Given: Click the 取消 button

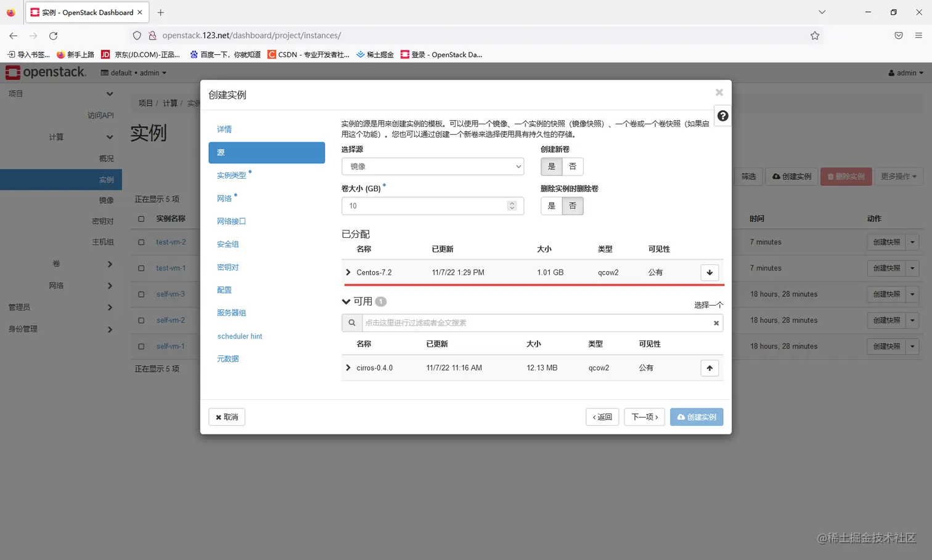Looking at the screenshot, I should (227, 417).
